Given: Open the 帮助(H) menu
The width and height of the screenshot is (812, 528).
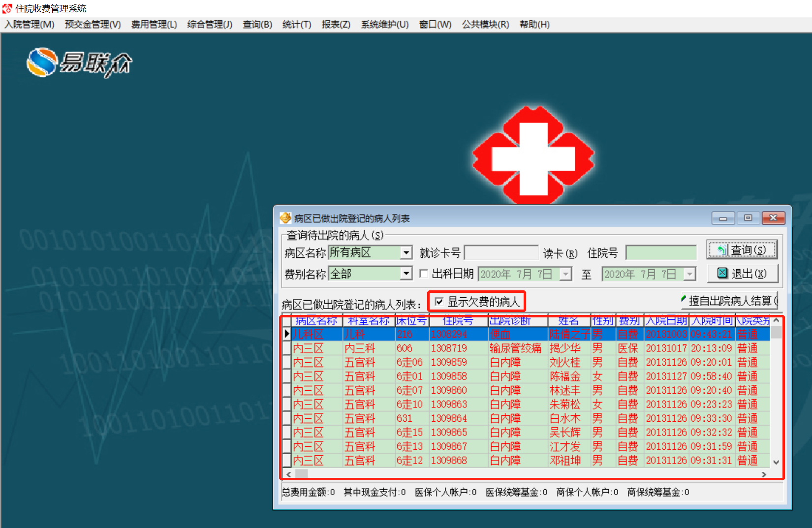Looking at the screenshot, I should pos(534,25).
